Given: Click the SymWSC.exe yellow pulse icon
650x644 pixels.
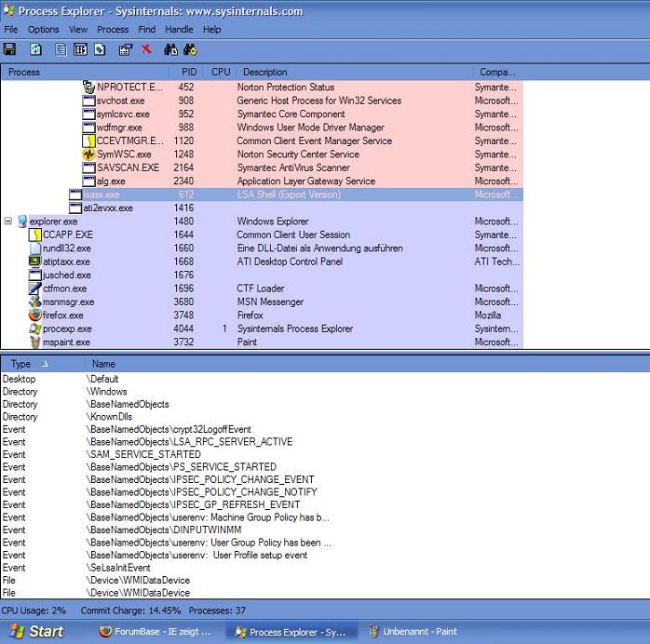Looking at the screenshot, I should [x=88, y=154].
